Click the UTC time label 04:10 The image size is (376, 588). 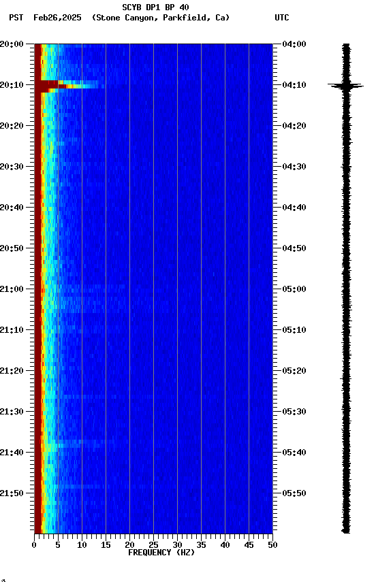(294, 85)
